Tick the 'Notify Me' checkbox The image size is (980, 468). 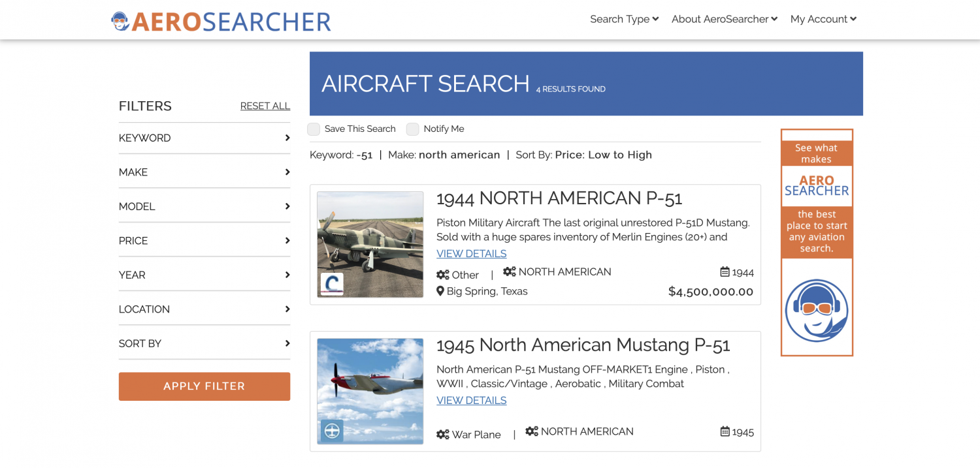(413, 129)
